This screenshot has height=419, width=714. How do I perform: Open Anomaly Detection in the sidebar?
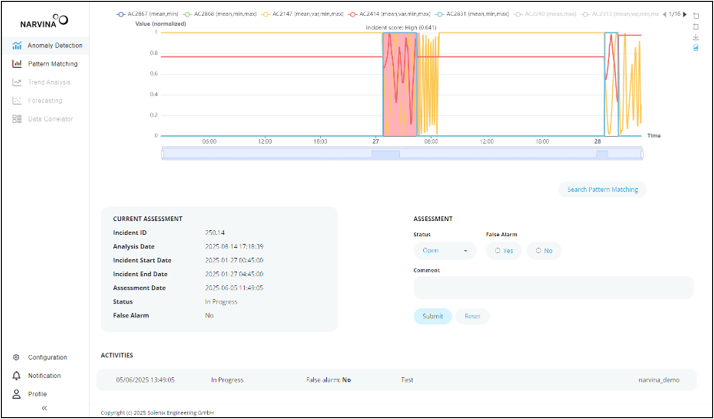click(x=46, y=46)
